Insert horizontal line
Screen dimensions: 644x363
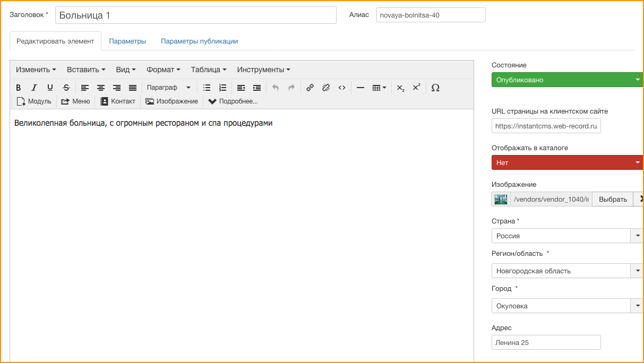(360, 88)
